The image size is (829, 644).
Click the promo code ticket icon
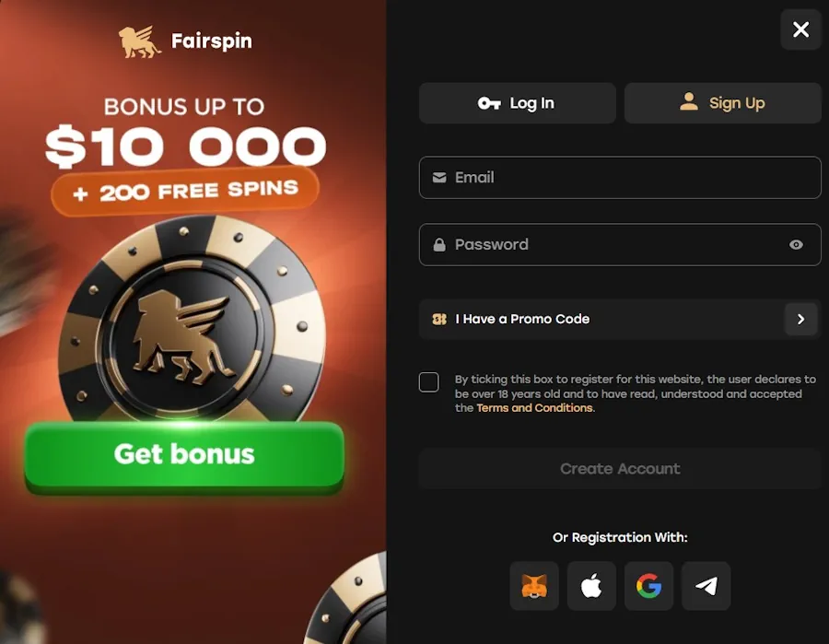(x=439, y=319)
